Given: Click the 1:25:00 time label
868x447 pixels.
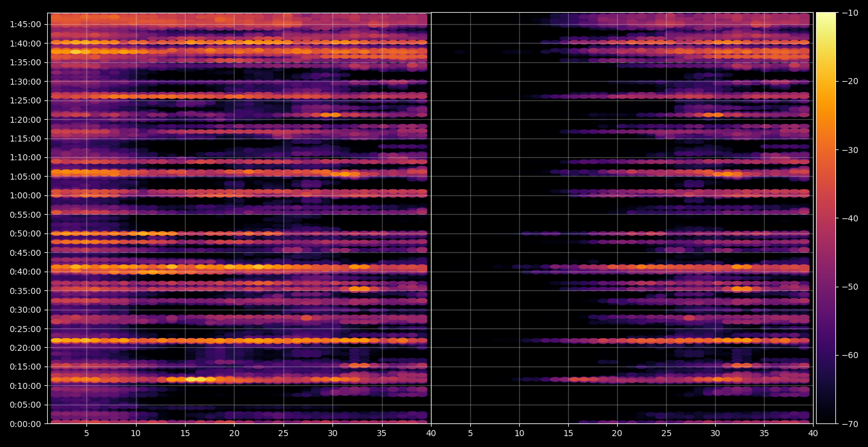Looking at the screenshot, I should (x=25, y=100).
